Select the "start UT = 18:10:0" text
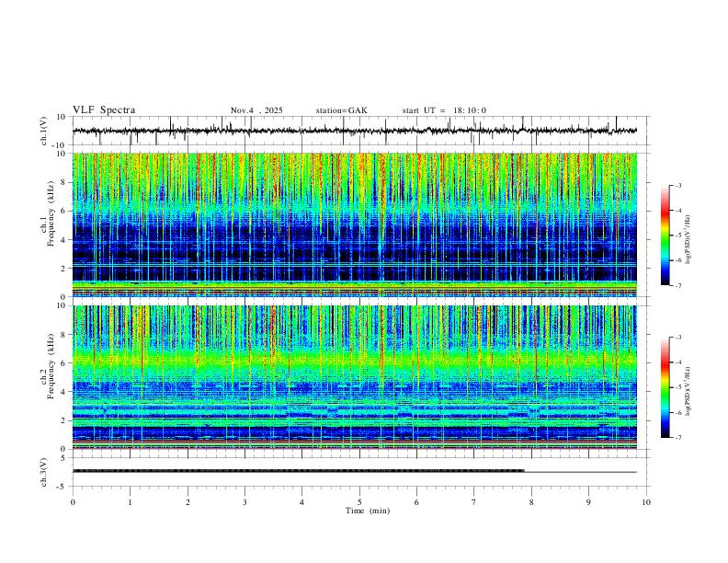 tap(444, 110)
